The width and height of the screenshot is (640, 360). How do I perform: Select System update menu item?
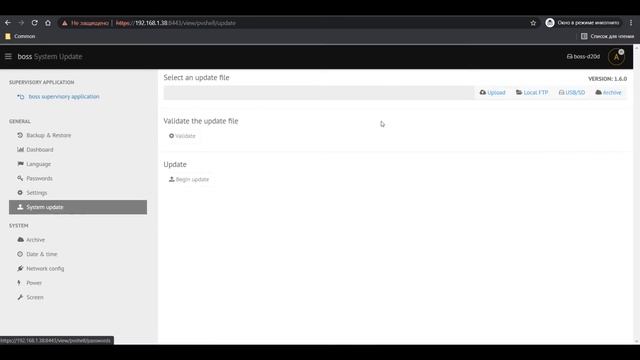(x=78, y=207)
